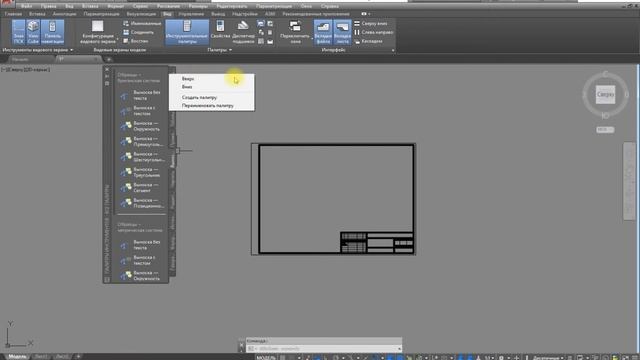
Task: Click the Сверху face of ViewCube
Action: 605,94
